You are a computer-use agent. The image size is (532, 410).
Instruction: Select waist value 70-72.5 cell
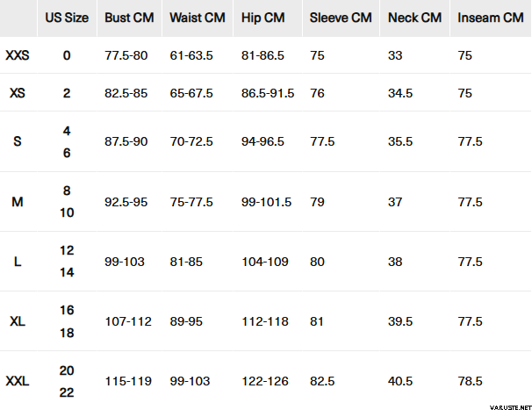coord(191,140)
